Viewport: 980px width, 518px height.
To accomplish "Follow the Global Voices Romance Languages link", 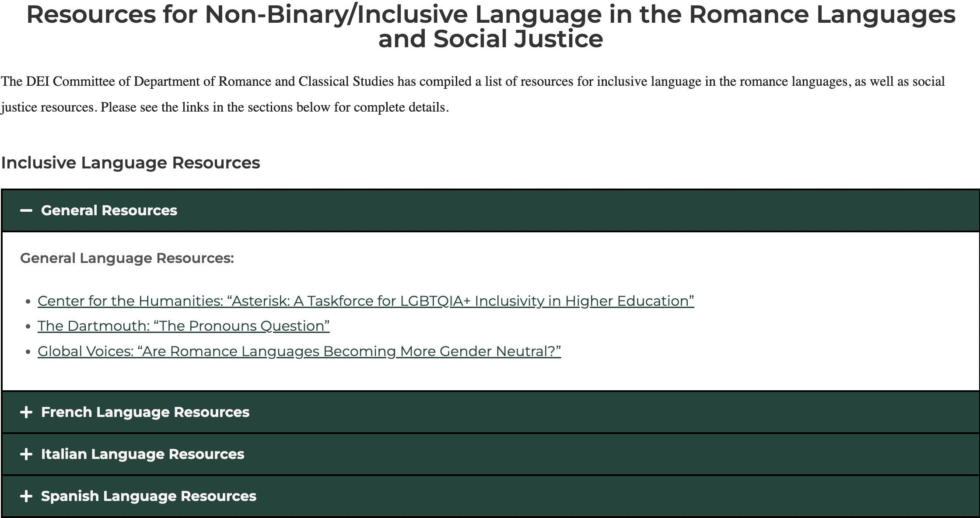I will [x=299, y=351].
